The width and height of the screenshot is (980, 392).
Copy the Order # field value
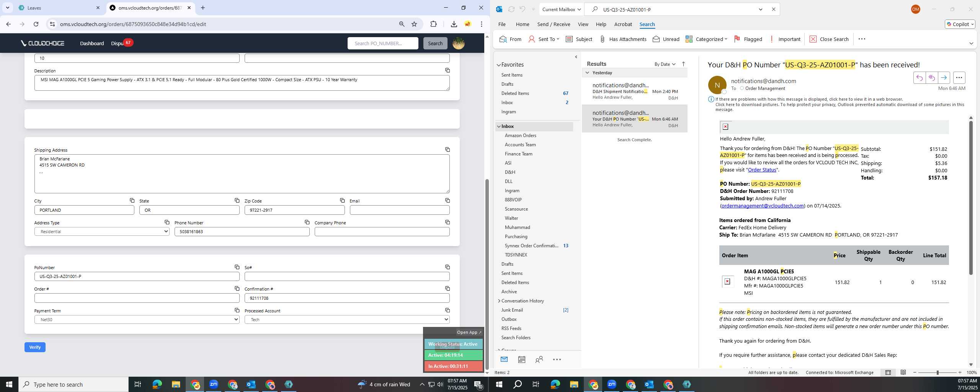(237, 289)
